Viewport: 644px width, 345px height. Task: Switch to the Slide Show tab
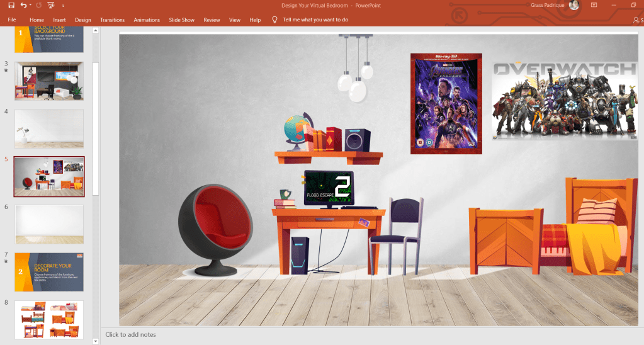182,20
